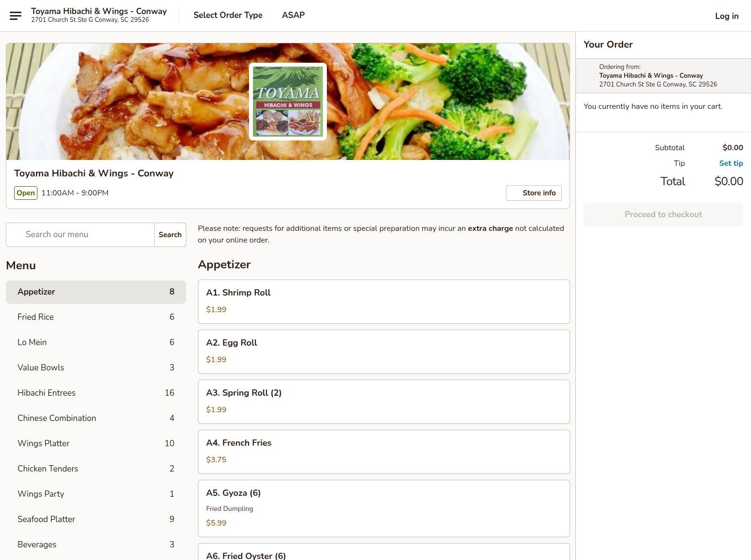Click the Open status badge

26,193
